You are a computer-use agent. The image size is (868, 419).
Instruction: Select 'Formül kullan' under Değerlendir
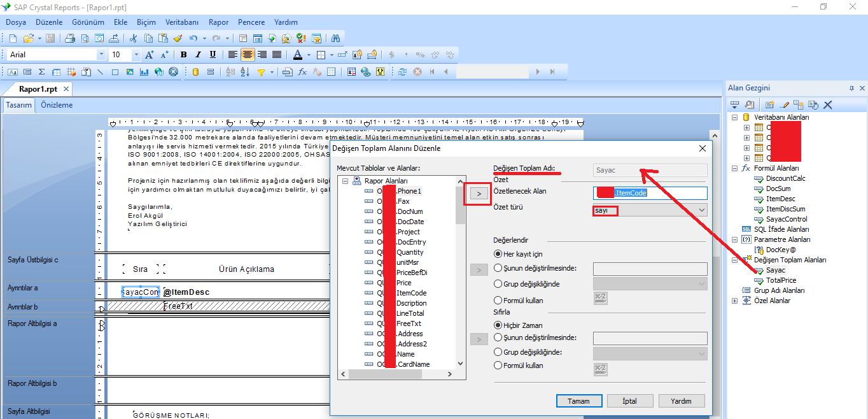pos(498,300)
